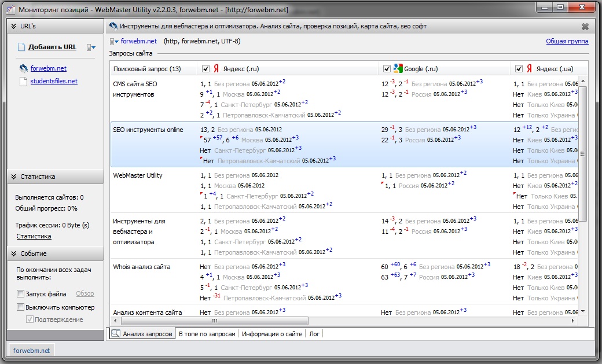602x364 pixels.
Task: Open the site menu dropdown before forwebm.net
Action: (x=113, y=41)
